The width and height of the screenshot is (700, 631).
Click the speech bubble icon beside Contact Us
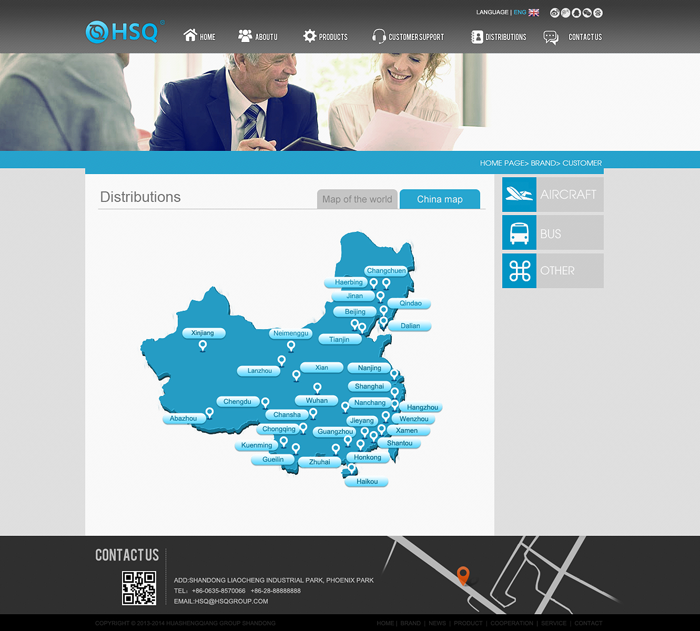coord(550,37)
